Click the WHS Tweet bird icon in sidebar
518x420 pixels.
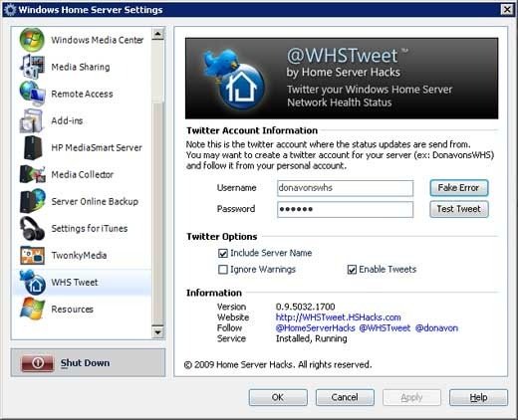point(33,283)
